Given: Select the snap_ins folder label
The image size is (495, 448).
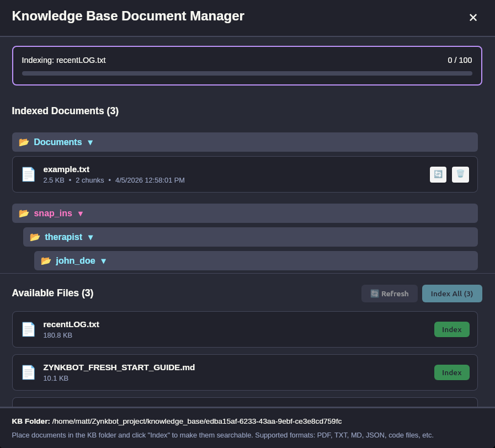Looking at the screenshot, I should [x=53, y=214].
